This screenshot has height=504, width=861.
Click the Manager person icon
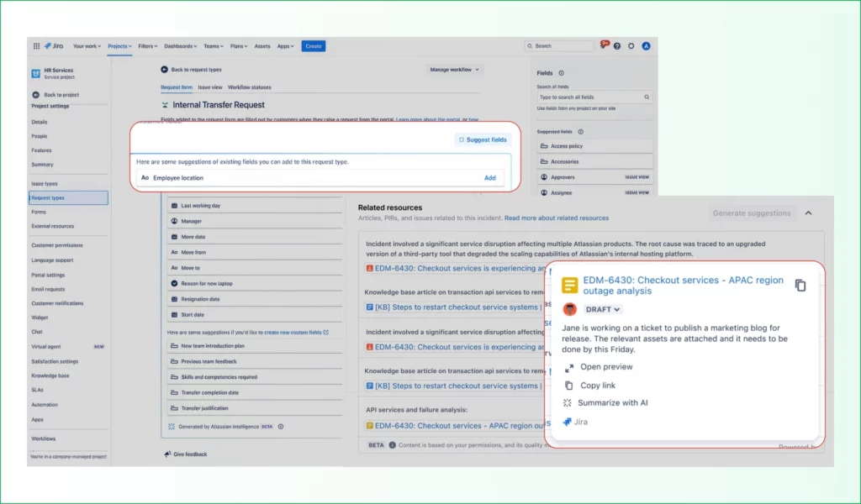[174, 221]
